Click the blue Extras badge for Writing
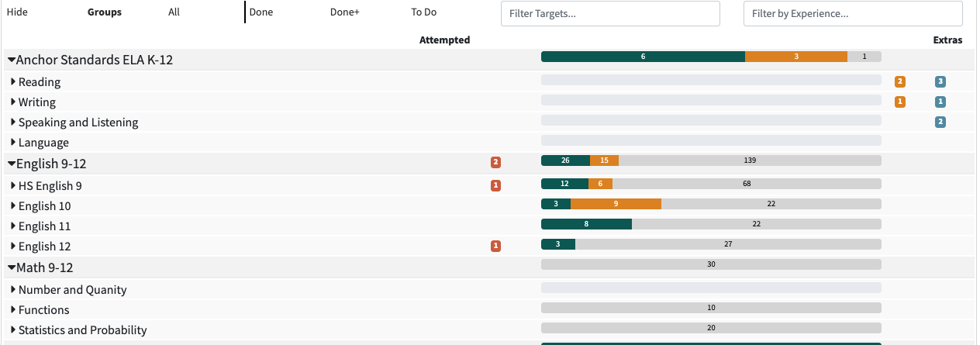 point(940,102)
